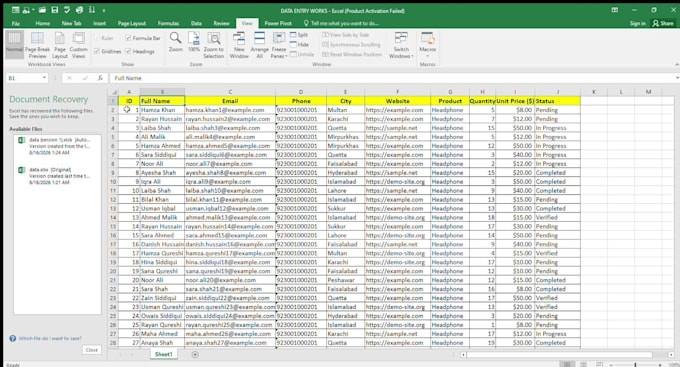Open the Power Pivot tab
Viewport: 680px width, 367px height.
[x=278, y=23]
